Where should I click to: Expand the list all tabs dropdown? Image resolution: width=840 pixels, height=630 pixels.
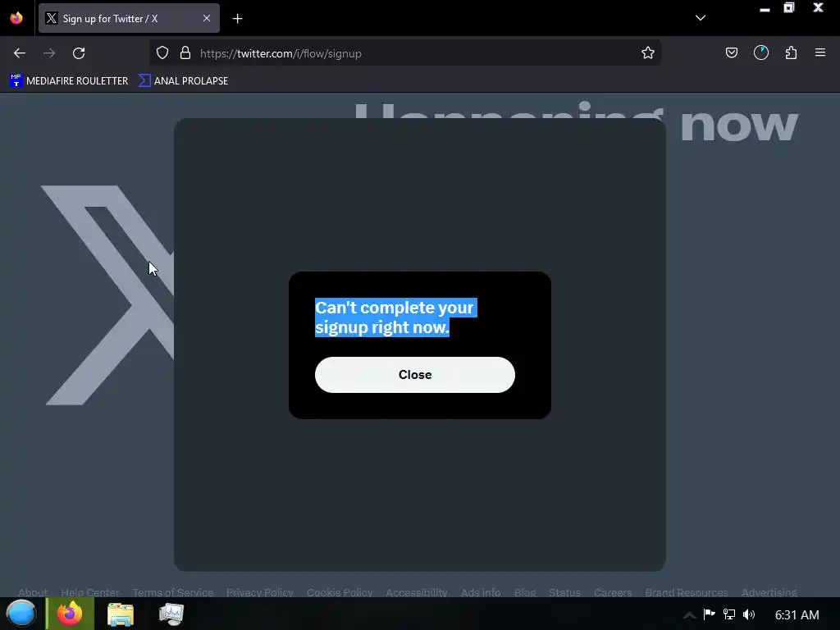point(701,18)
